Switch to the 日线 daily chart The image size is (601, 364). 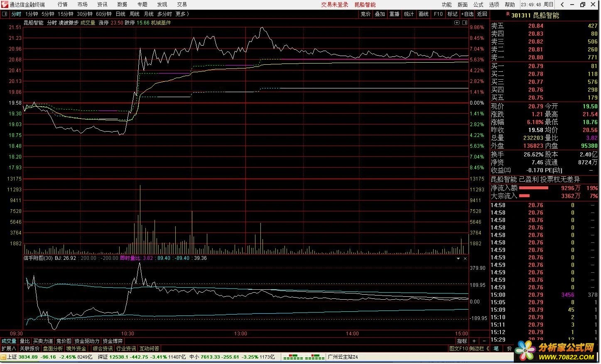pos(120,14)
